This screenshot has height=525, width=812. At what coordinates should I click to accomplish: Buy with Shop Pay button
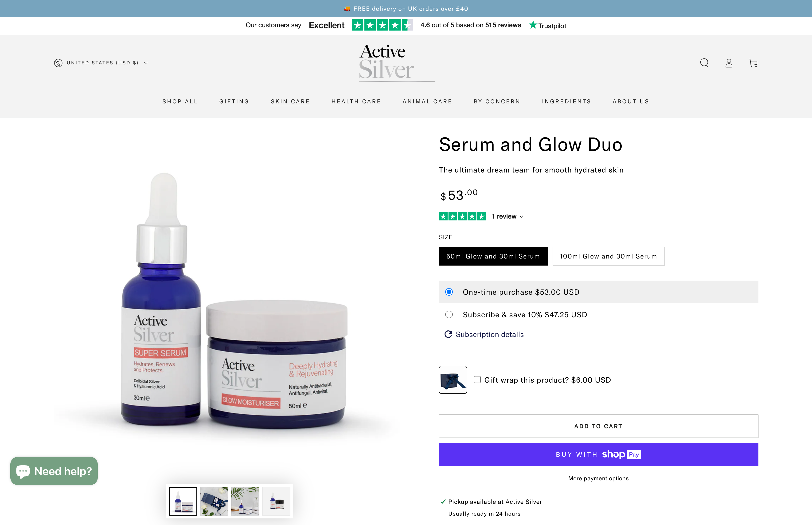tap(598, 454)
